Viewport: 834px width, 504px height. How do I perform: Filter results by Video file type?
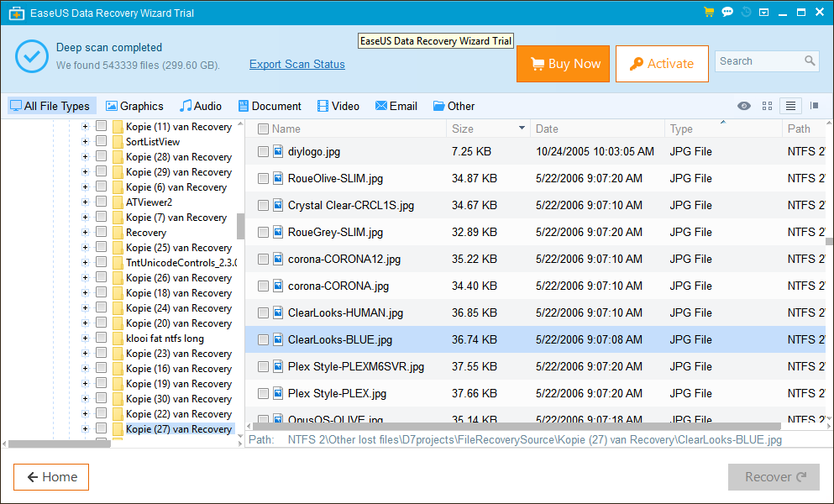point(338,106)
